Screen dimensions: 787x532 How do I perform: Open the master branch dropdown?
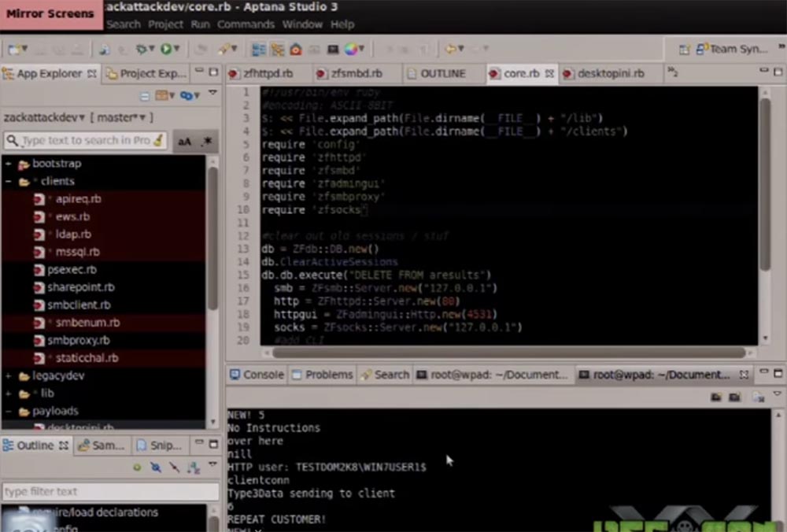[121, 118]
